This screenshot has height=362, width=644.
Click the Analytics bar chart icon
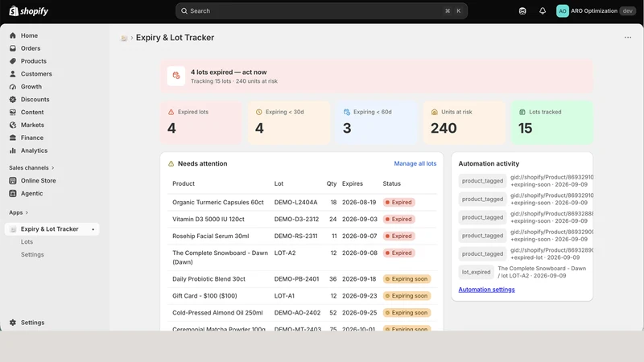pos(13,150)
